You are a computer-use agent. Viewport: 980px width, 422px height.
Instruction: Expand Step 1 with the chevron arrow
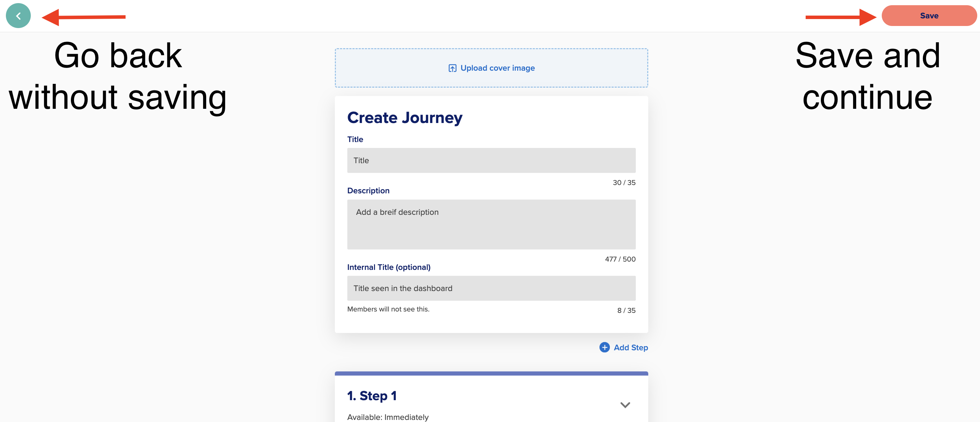(625, 405)
